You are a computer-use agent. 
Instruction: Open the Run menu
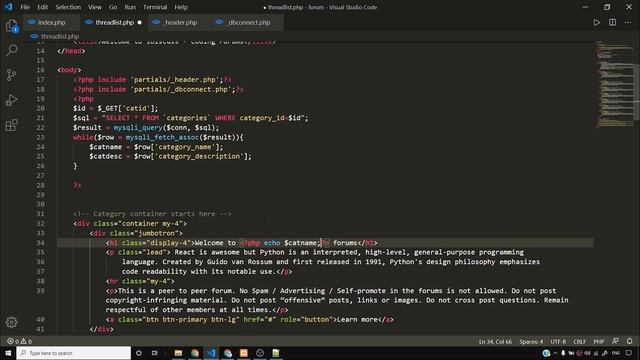coord(130,7)
